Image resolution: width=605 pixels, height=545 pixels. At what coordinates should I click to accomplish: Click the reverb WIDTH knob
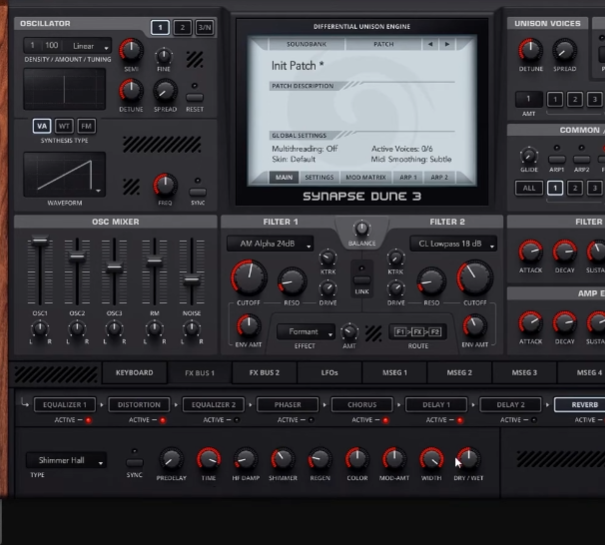point(431,460)
